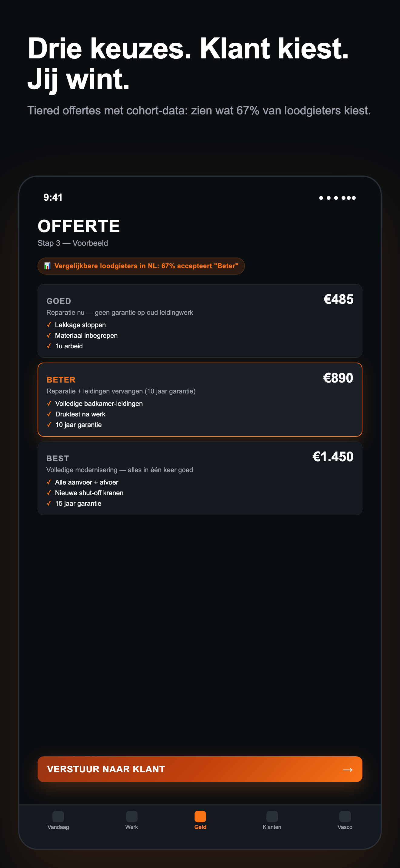Click the "Nieuwe shut-off kranen" checkmark item

coord(85,493)
